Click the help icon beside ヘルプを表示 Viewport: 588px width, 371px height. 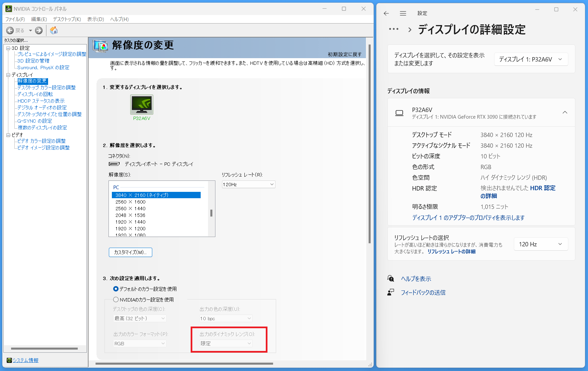391,278
